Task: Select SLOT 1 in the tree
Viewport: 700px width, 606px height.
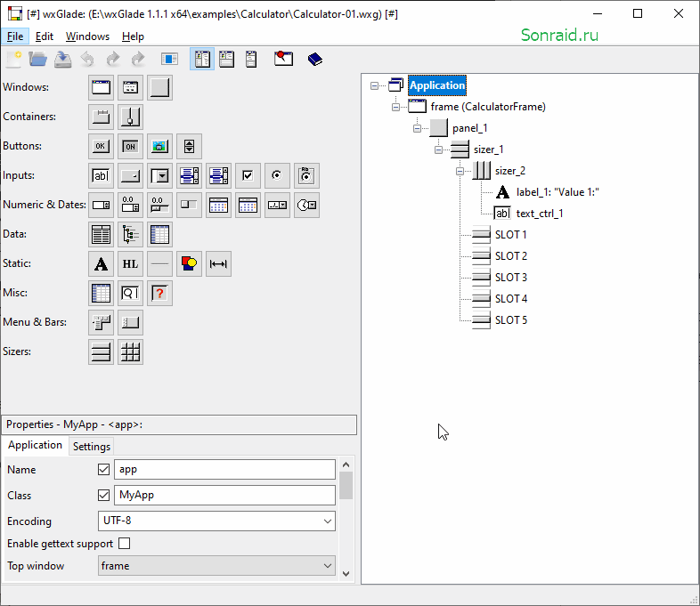Action: click(510, 235)
